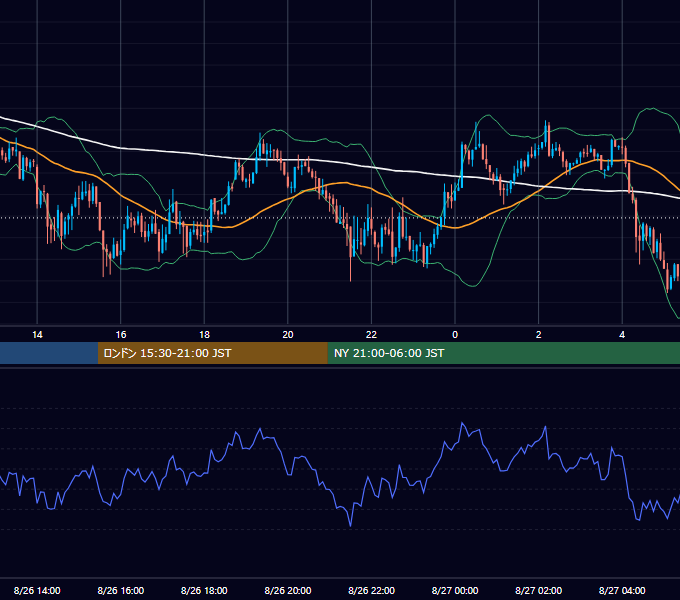Screen dimensions: 680x600
Task: Click the time axis label '18'
Action: [204, 335]
